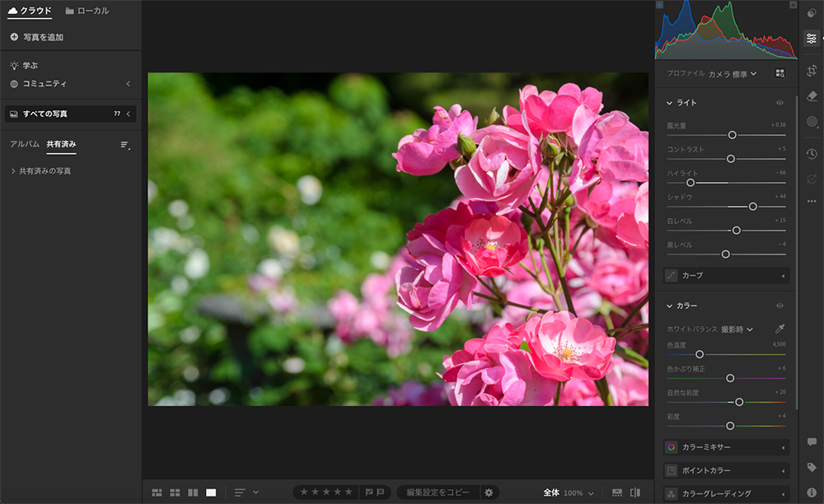
Task: Set rating to one star
Action: [x=304, y=492]
